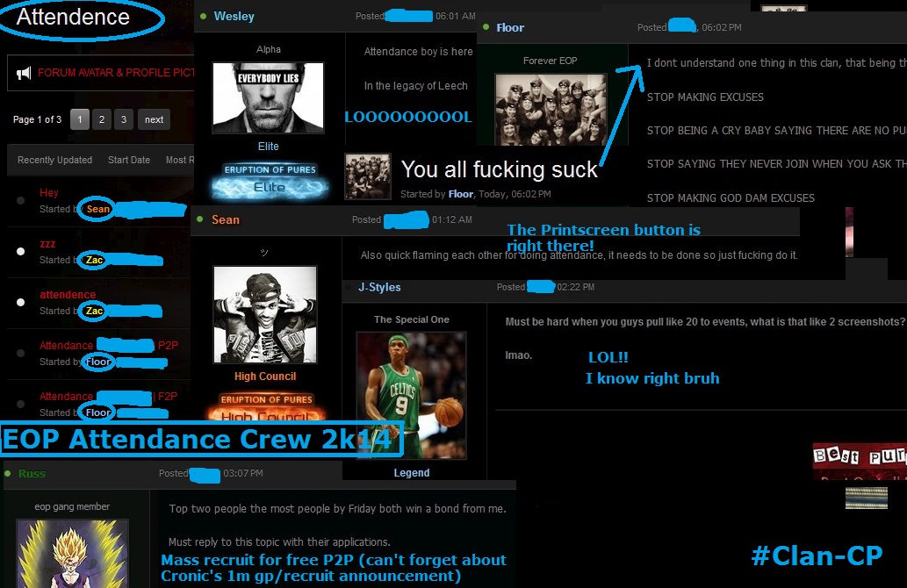Sort topics by Start Date
Image resolution: width=907 pixels, height=588 pixels.
tap(129, 160)
